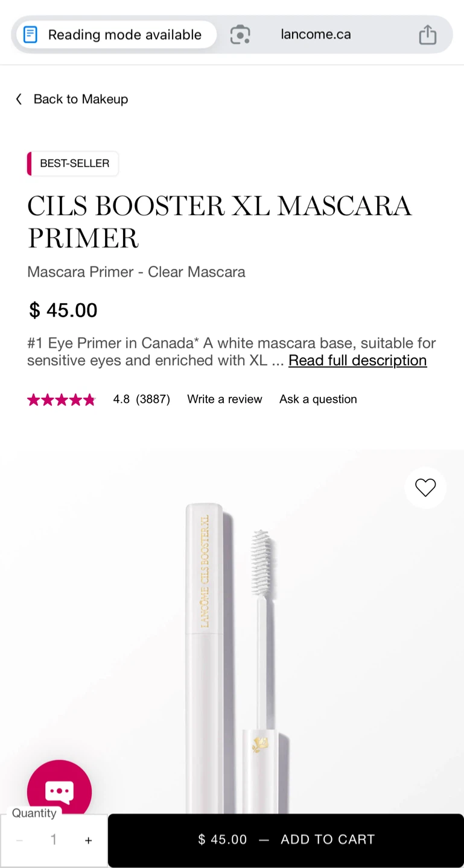Open the 4.8 (3887) reviews count
464x868 pixels.
point(142,399)
